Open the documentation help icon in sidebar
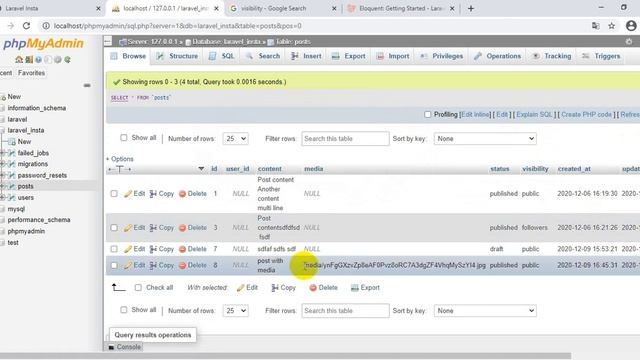 pyautogui.click(x=38, y=60)
